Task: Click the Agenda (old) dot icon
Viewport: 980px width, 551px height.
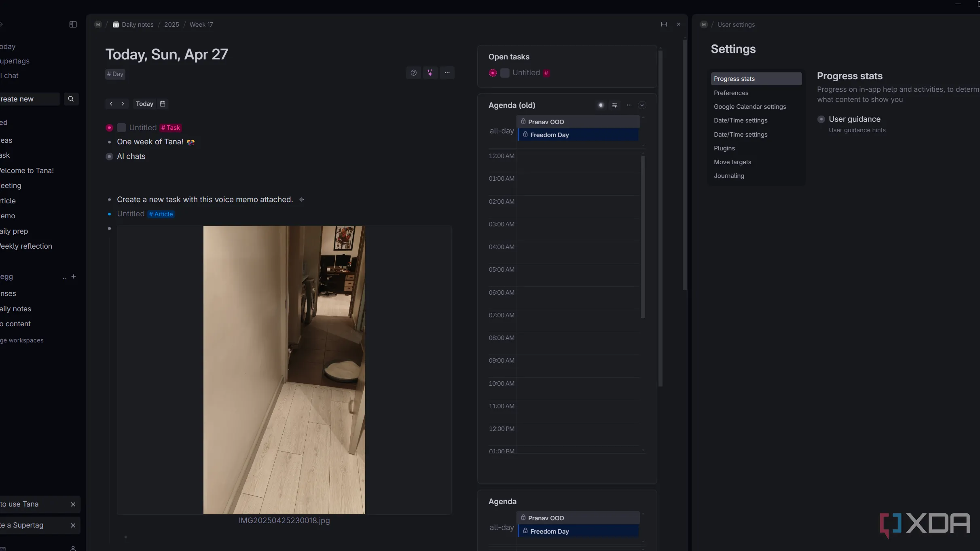Action: point(601,105)
